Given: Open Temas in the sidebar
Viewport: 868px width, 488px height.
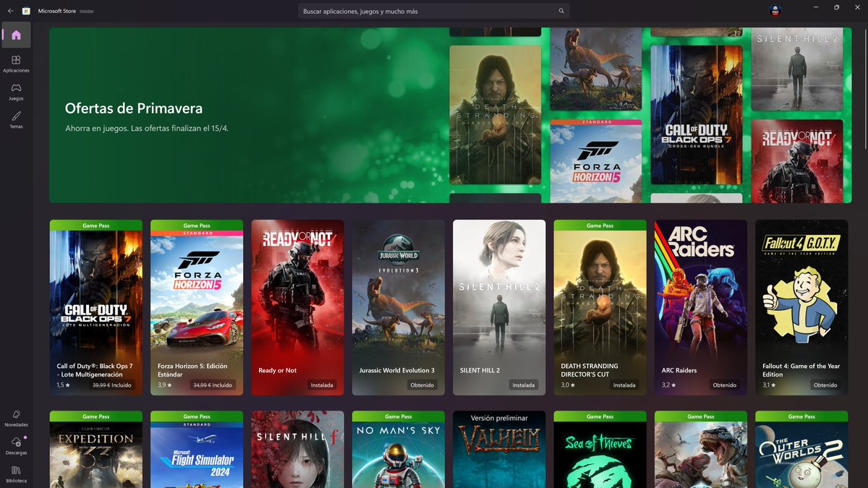Looking at the screenshot, I should (x=16, y=120).
